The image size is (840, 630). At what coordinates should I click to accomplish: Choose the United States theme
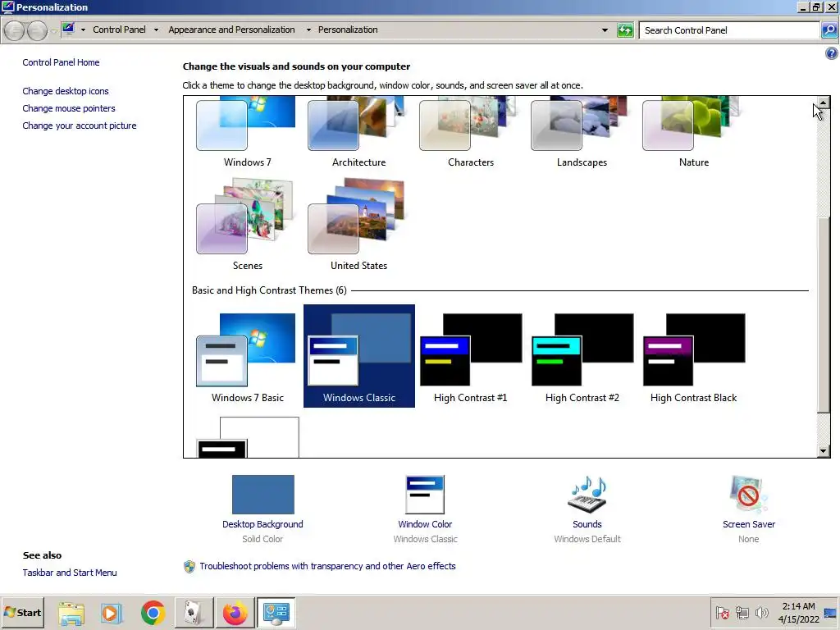pos(359,225)
